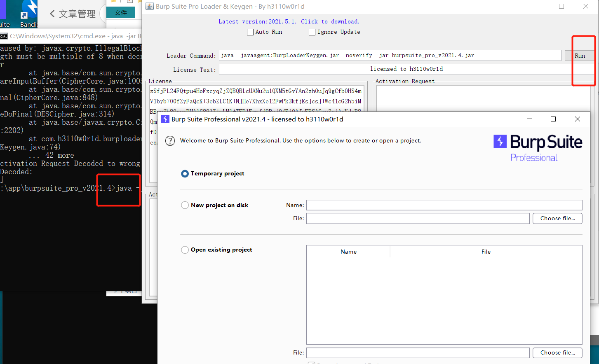Click the back chevron beside 文章管理

pyautogui.click(x=52, y=13)
